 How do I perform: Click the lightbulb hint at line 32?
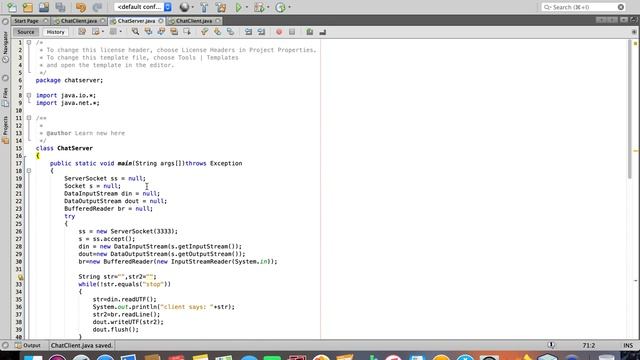[20, 277]
